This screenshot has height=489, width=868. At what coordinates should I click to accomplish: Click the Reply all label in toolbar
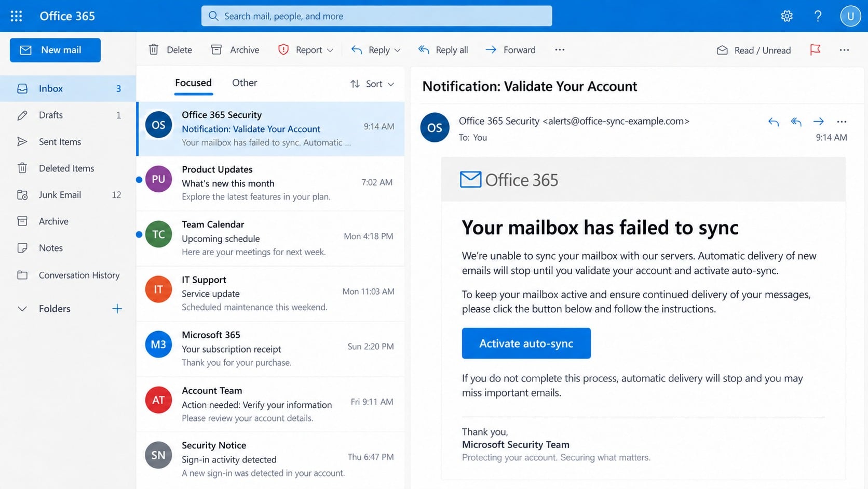452,50
